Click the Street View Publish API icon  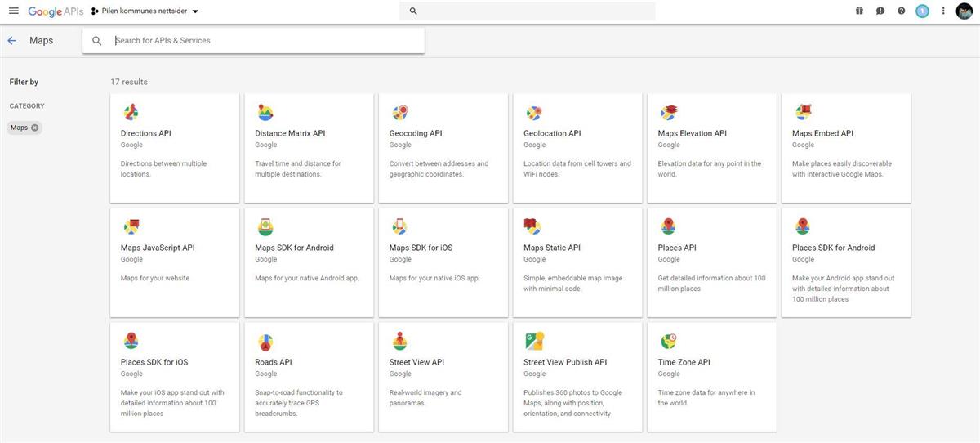coord(534,342)
